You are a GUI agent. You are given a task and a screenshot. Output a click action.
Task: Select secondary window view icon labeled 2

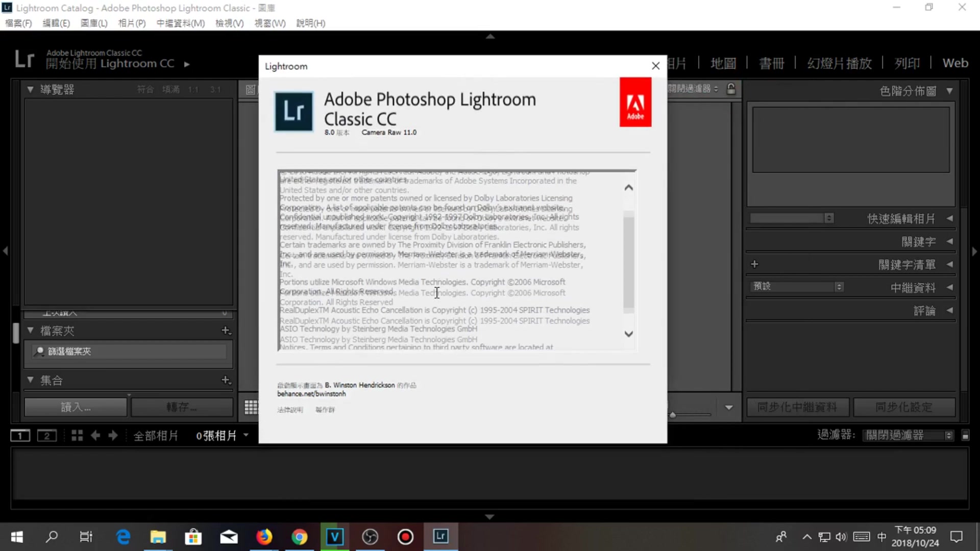(x=46, y=435)
